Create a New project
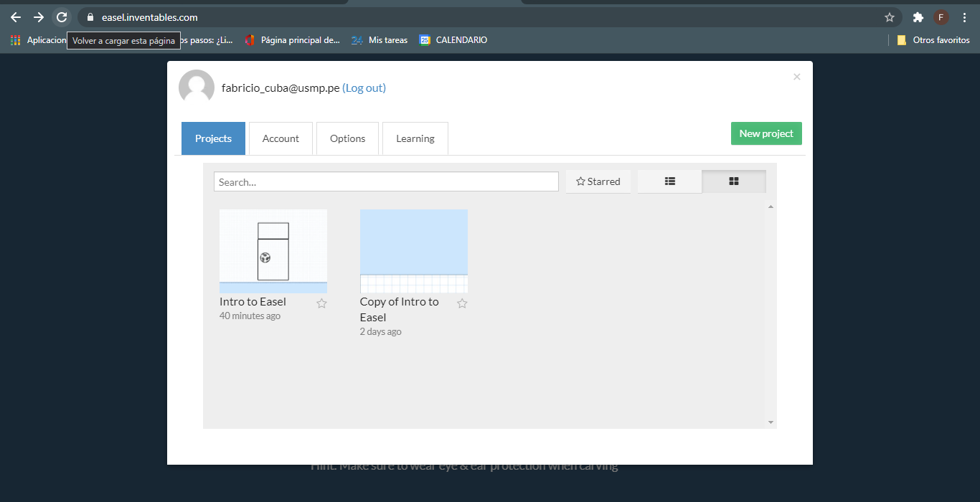The height and width of the screenshot is (502, 980). click(766, 133)
